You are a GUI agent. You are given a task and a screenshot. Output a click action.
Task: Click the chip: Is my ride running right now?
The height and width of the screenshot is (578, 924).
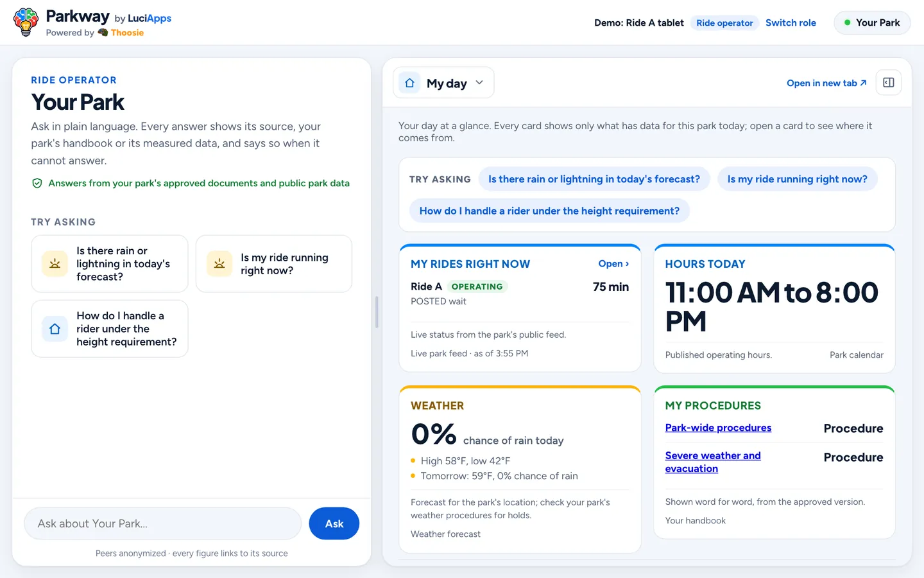(797, 179)
